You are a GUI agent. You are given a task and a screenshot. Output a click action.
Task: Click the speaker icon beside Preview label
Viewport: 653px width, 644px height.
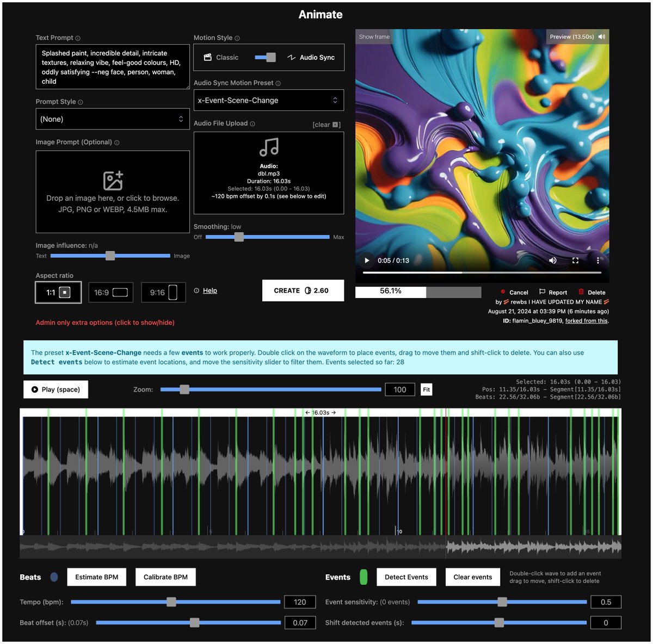tap(601, 37)
